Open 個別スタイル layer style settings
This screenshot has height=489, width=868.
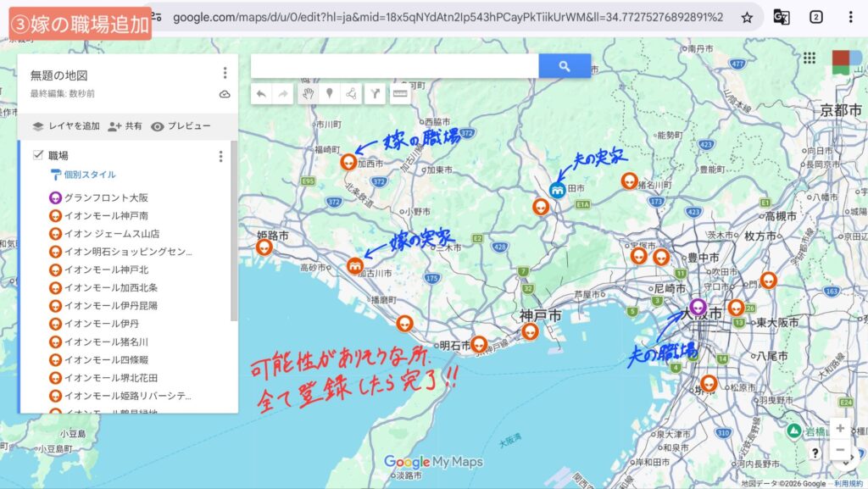tap(89, 175)
